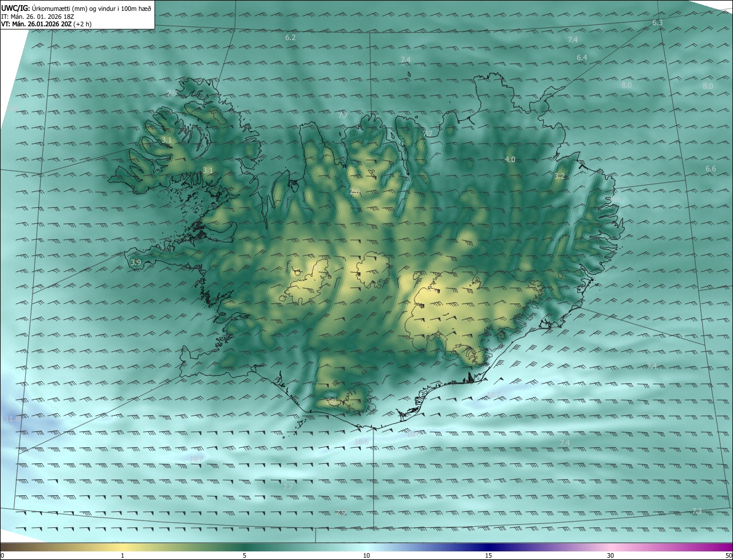Select the color scale tick label 50

tap(728, 555)
